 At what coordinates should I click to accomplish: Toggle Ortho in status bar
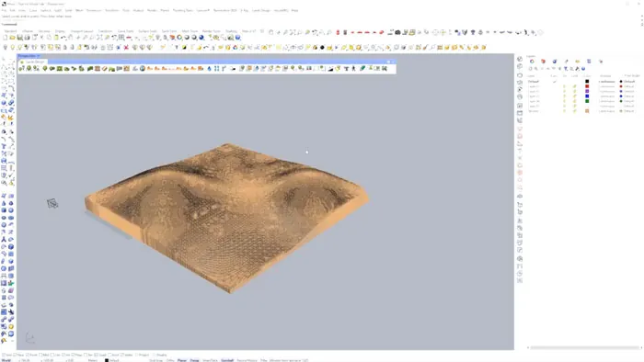click(x=170, y=360)
